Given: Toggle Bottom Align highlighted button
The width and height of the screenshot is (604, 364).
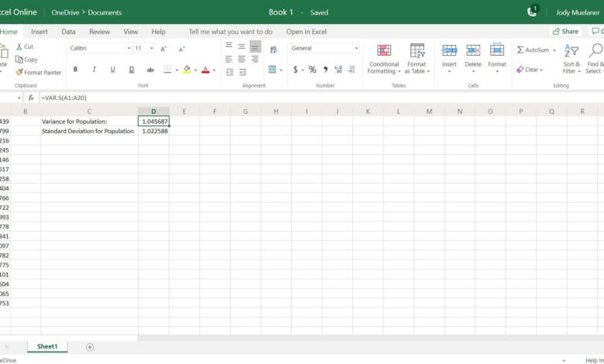Looking at the screenshot, I should pos(255,46).
